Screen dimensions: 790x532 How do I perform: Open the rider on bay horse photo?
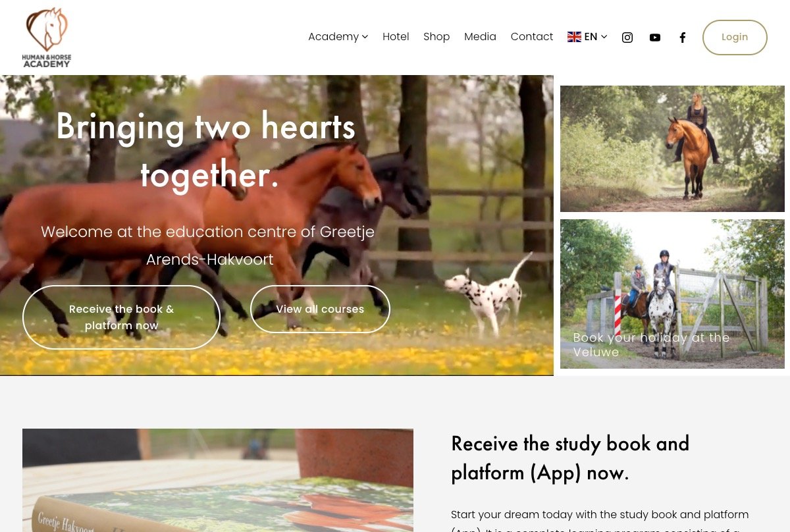(672, 149)
